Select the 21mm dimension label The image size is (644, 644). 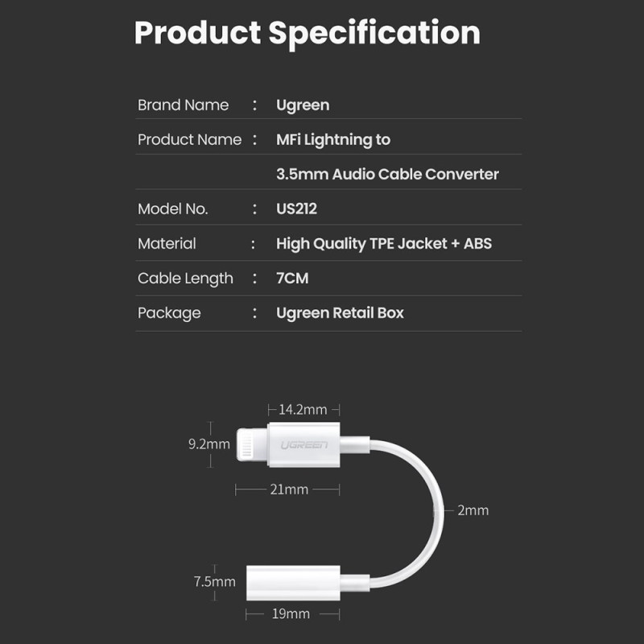pyautogui.click(x=288, y=489)
